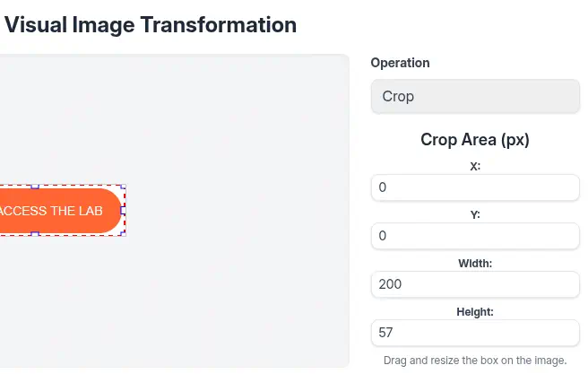Click the Height: label
Screen dimensions: 588x374
click(x=475, y=311)
